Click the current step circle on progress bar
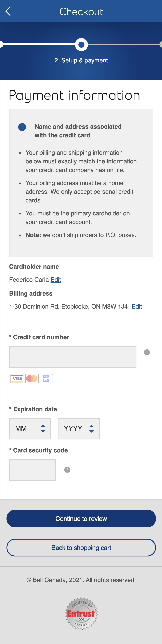 pos(81,44)
